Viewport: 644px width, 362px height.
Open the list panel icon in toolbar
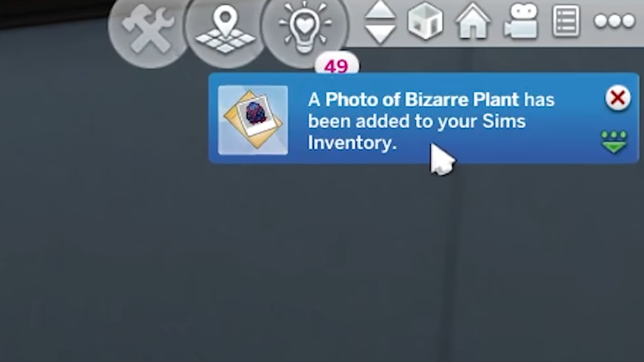click(x=567, y=22)
